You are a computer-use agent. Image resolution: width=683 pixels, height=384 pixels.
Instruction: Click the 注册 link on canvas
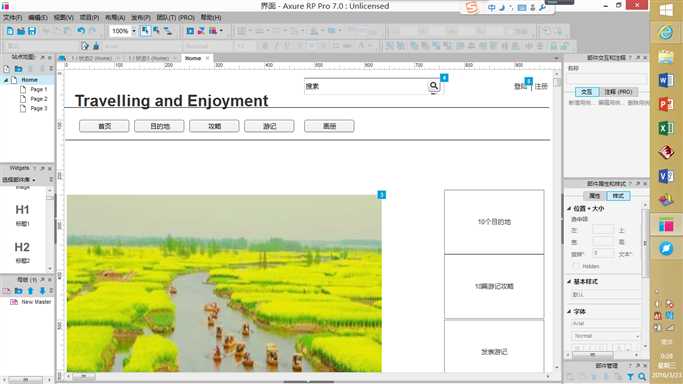[x=541, y=86]
